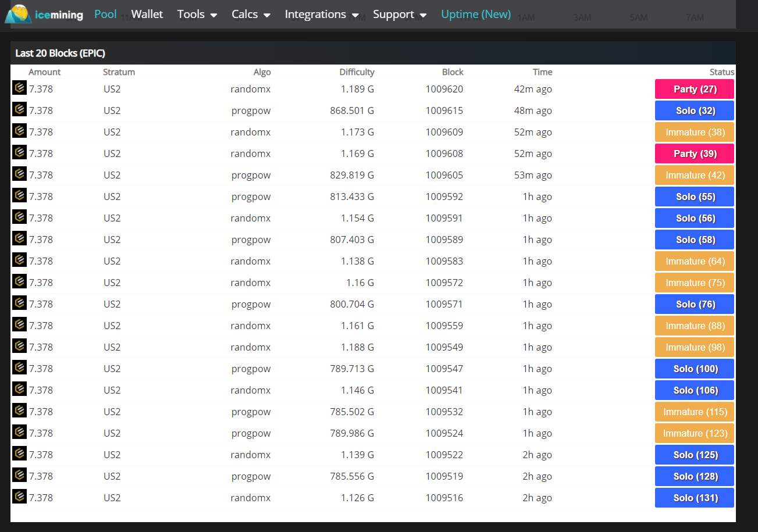The image size is (758, 532).
Task: Click the Solo (106) status badge
Action: click(695, 390)
